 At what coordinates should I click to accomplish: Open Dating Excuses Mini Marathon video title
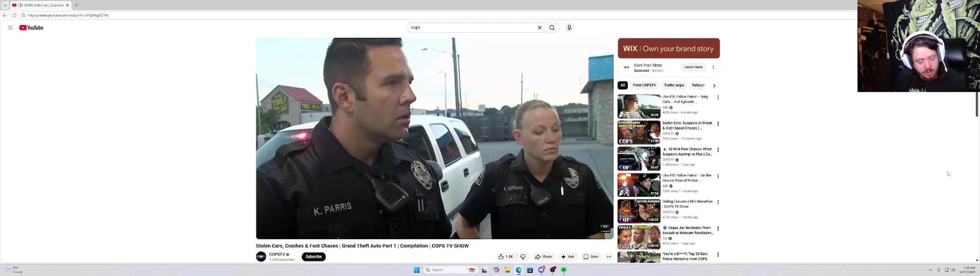point(688,204)
